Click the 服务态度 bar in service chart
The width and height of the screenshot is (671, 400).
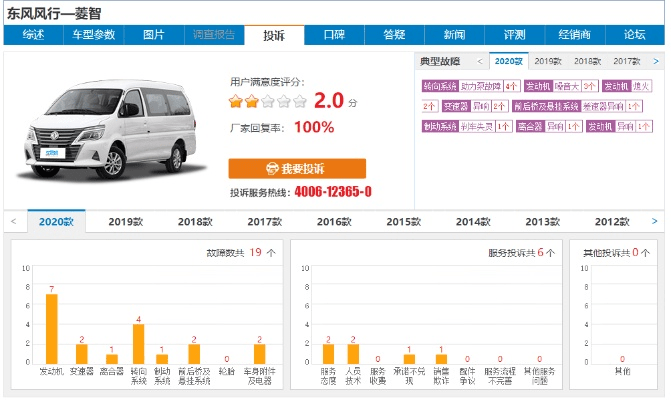[x=328, y=354]
